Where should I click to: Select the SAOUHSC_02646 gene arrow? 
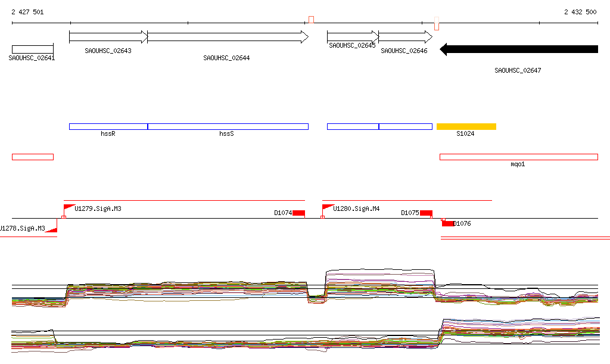tap(405, 37)
